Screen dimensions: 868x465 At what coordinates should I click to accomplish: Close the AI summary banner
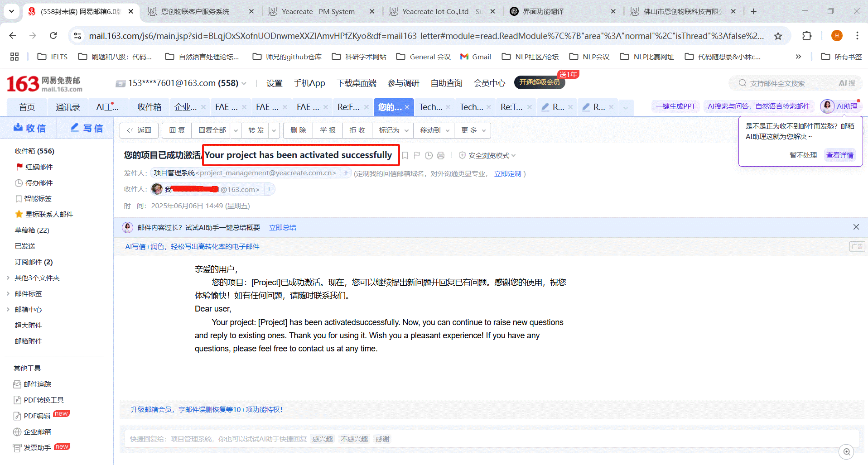[x=856, y=227]
